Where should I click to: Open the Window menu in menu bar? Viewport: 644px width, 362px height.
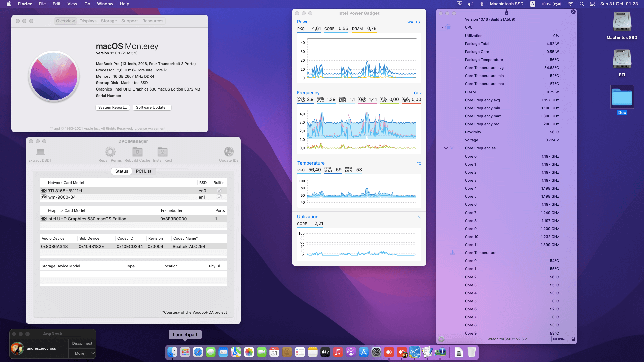click(105, 4)
